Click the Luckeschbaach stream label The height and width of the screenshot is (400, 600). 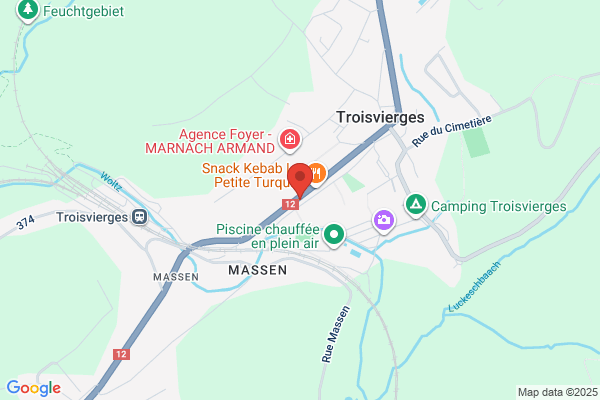[474, 287]
